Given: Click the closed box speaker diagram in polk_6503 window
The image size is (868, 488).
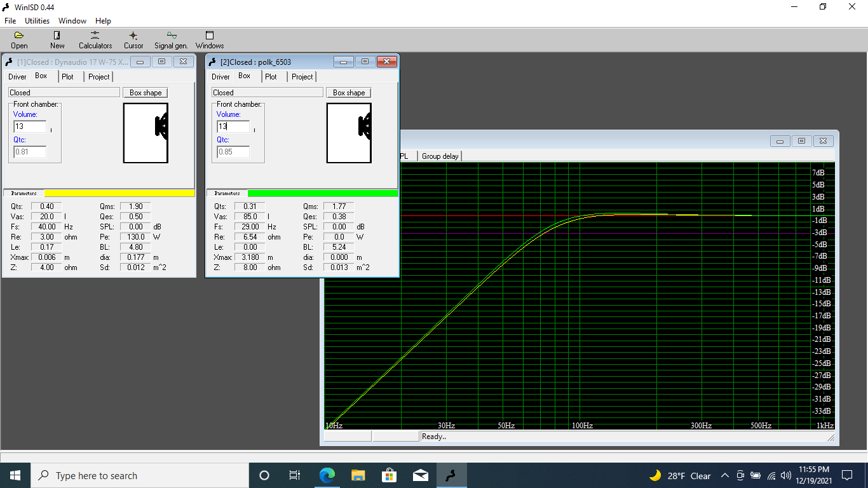Looking at the screenshot, I should 349,133.
